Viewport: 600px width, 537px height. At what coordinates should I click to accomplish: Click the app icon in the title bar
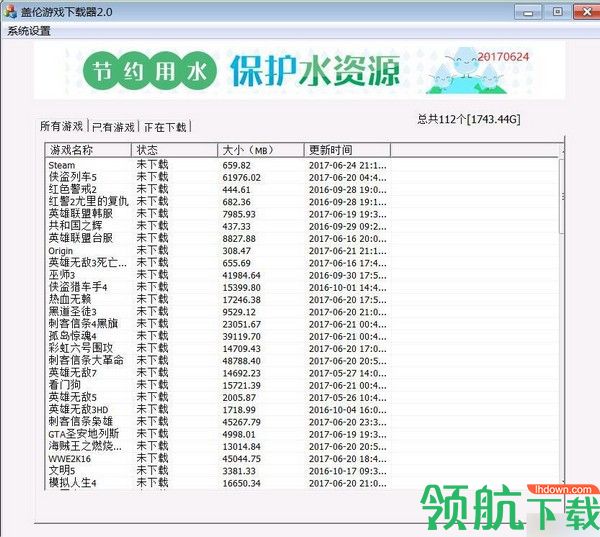(10, 12)
